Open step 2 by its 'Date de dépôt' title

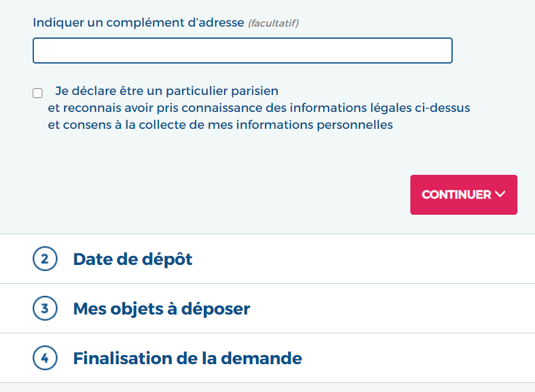click(x=133, y=259)
